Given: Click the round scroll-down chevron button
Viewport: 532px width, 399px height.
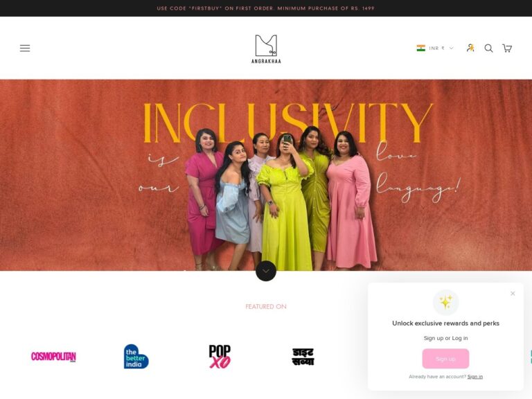Looking at the screenshot, I should (266, 271).
